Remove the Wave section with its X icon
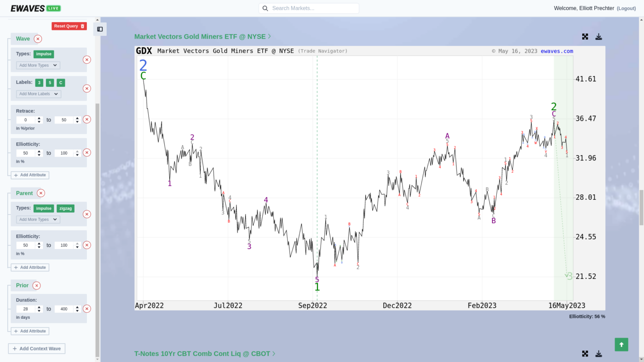 coord(38,39)
